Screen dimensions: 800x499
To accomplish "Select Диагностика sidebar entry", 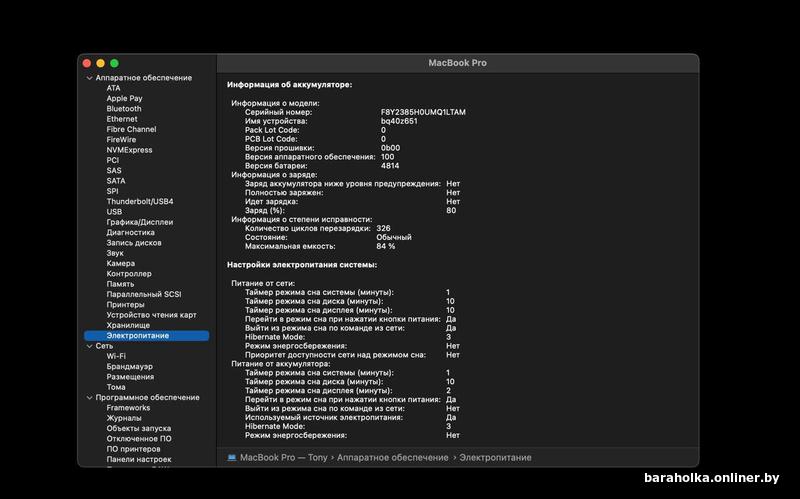I will [x=131, y=233].
